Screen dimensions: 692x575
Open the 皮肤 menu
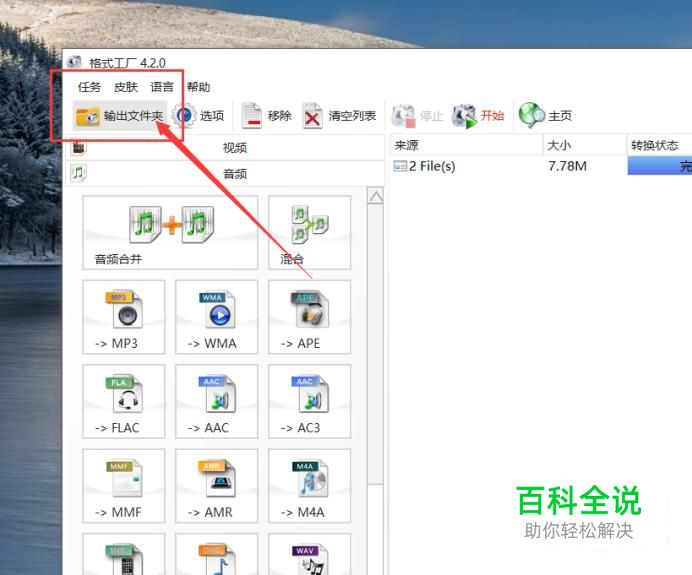tap(126, 87)
